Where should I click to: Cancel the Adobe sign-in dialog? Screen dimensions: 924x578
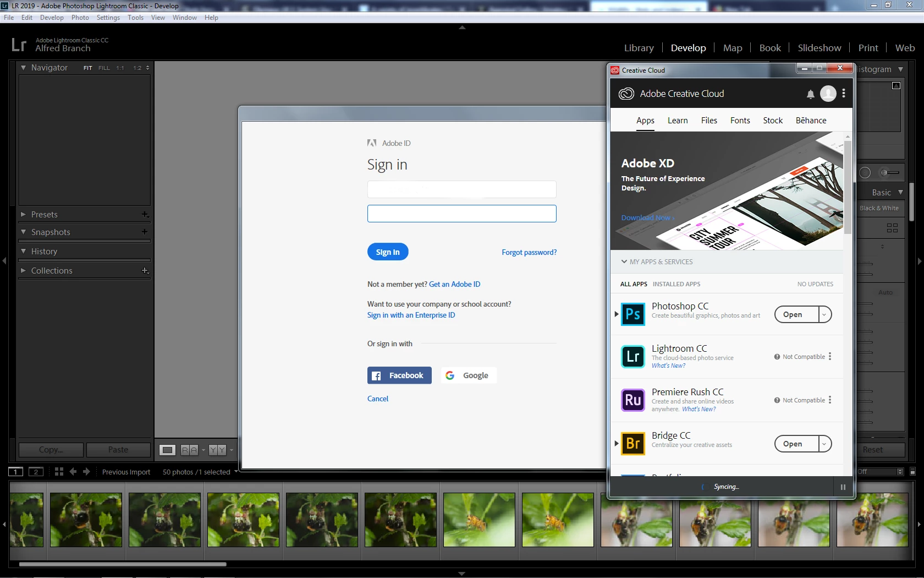point(378,399)
